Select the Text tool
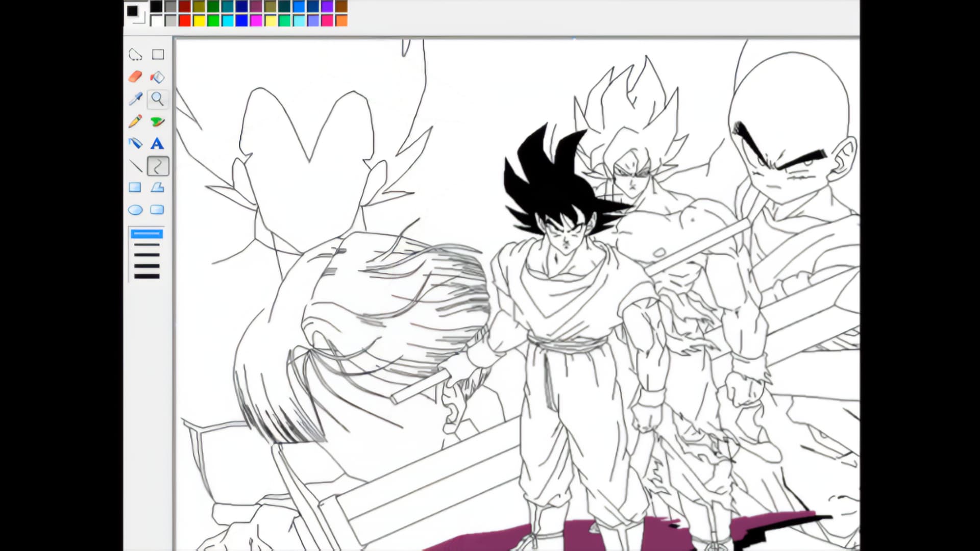Image resolution: width=980 pixels, height=551 pixels. (158, 143)
